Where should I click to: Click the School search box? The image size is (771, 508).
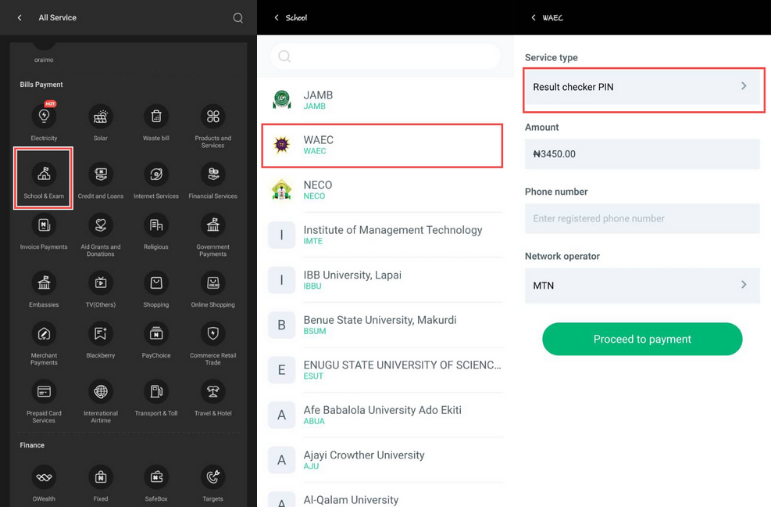(x=385, y=56)
